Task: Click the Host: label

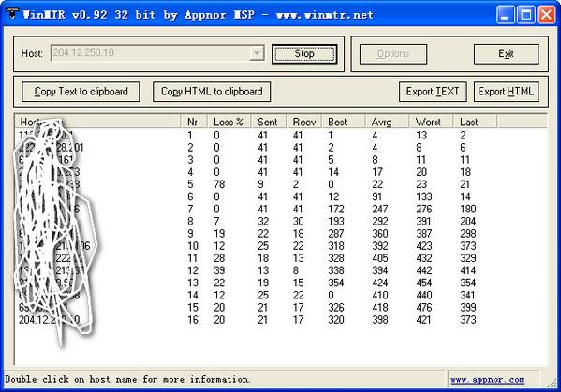Action: [x=32, y=53]
